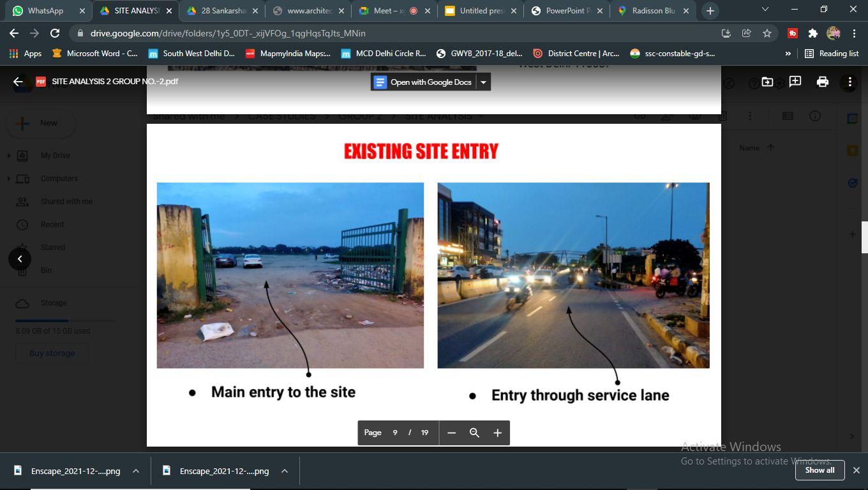The width and height of the screenshot is (868, 490).
Task: Switch to the Meet tab
Action: (394, 10)
